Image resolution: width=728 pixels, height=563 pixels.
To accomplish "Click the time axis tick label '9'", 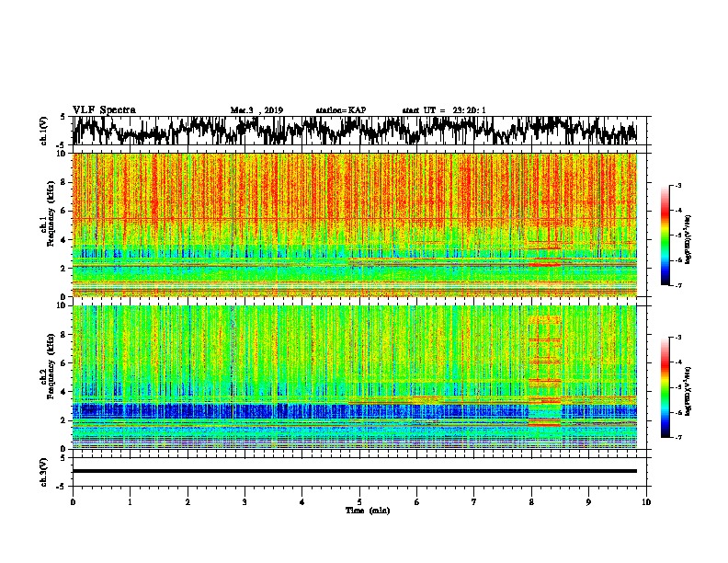I will (x=588, y=501).
